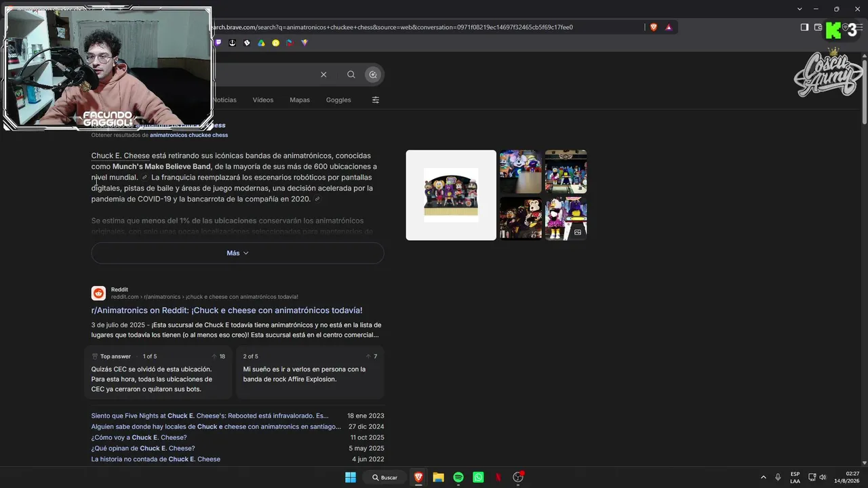
Task: Click the 'Chuck E. Cheese' underlined link in answer
Action: coord(121,156)
